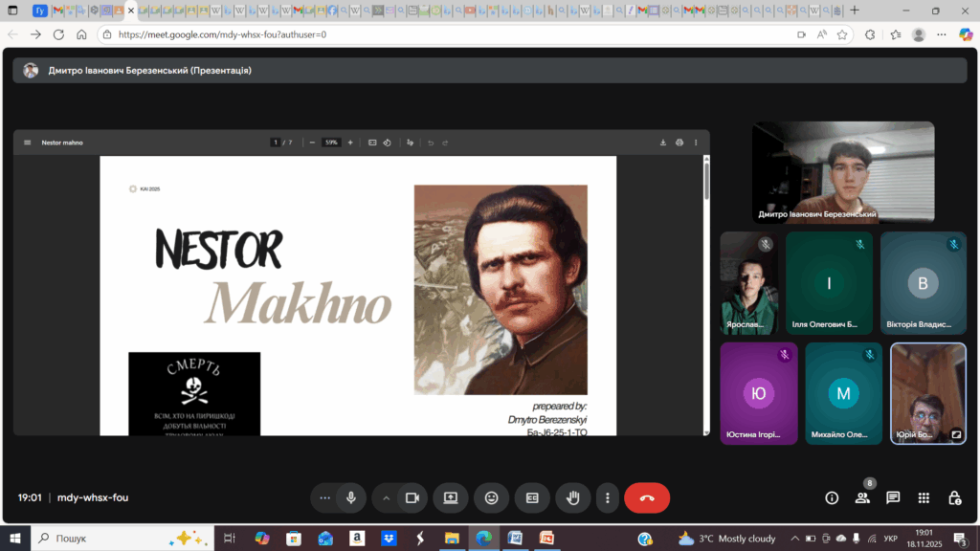Viewport: 980px width, 551px height.
Task: Toggle closed captions in the call
Action: (532, 497)
